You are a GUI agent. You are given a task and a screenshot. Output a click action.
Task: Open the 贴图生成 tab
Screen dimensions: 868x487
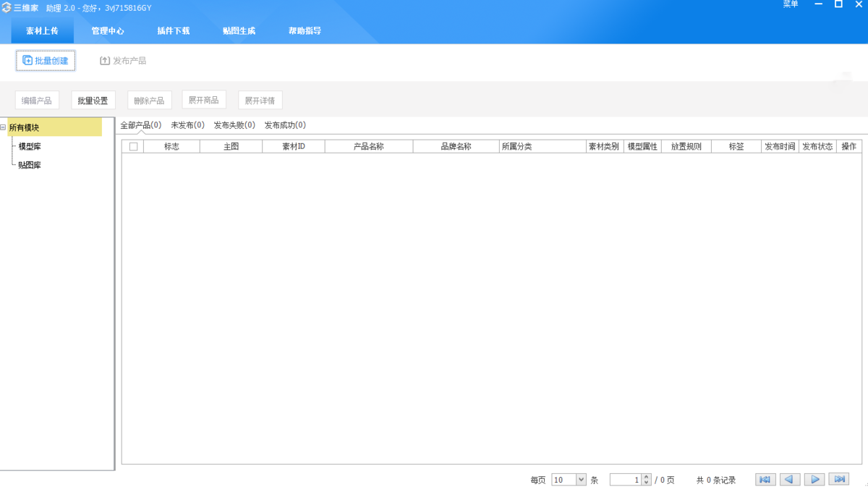tap(239, 30)
